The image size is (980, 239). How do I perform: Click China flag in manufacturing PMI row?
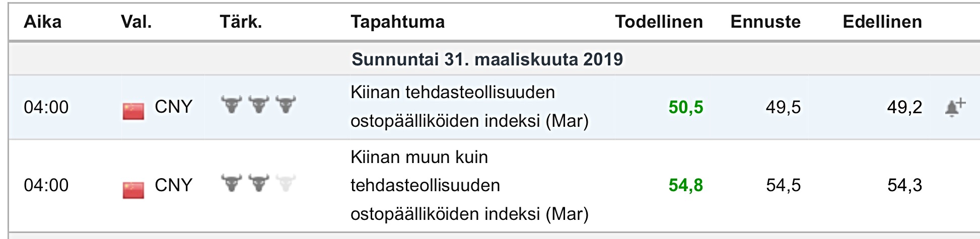pos(133,110)
